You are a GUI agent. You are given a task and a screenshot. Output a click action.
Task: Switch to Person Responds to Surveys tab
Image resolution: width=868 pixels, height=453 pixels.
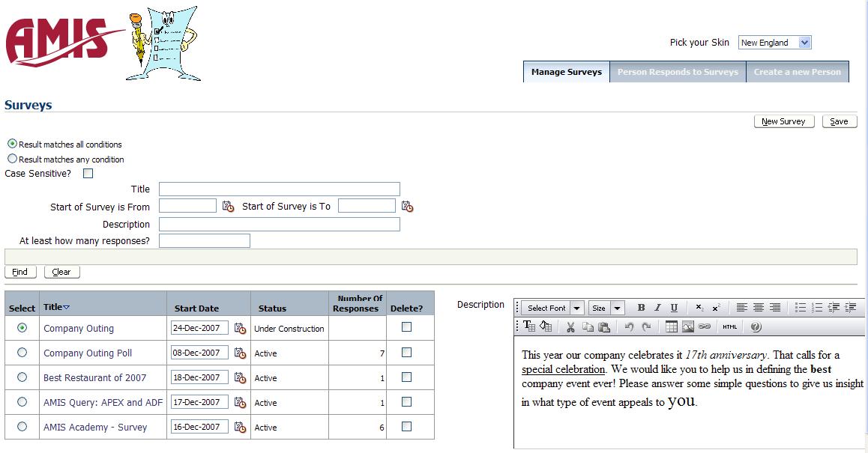coord(678,72)
